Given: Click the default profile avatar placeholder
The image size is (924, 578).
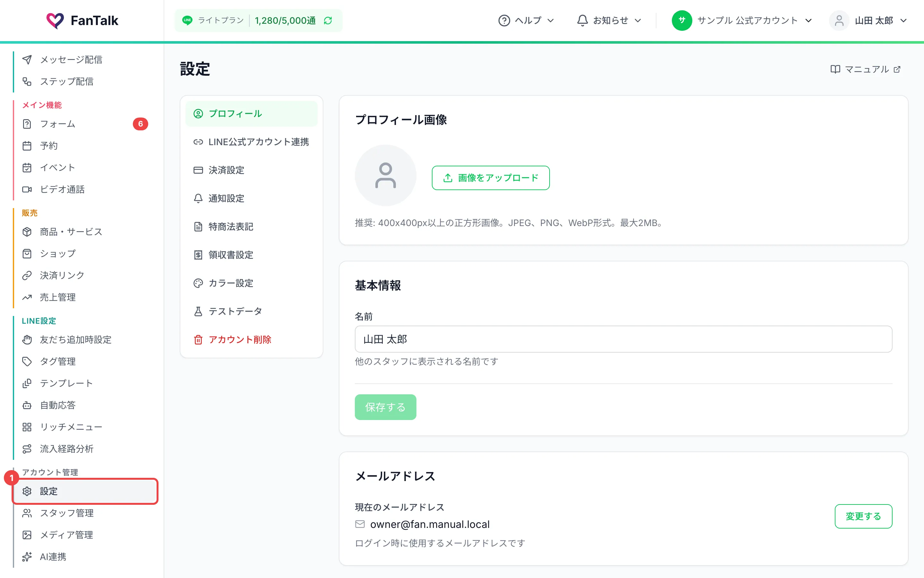Looking at the screenshot, I should 385,175.
